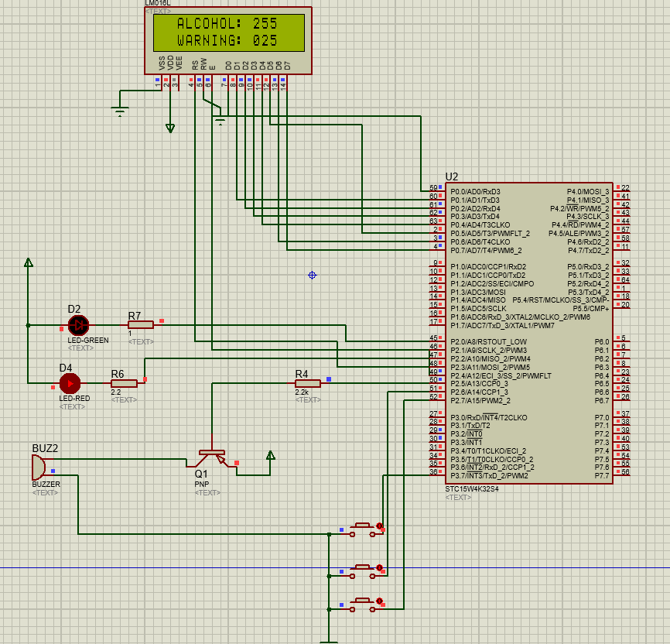This screenshot has width=670, height=644.
Task: Click the ground symbol on the LCD RW pin
Action: coord(220,120)
